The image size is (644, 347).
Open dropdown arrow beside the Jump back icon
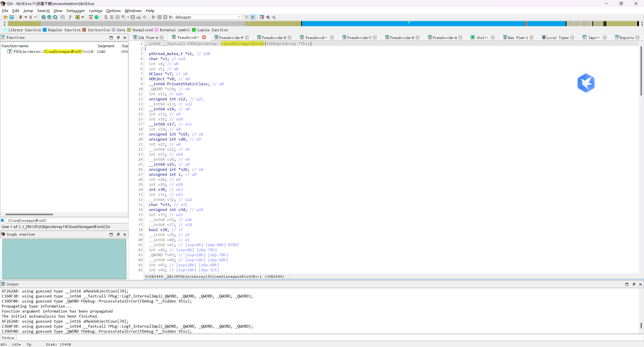(26, 17)
